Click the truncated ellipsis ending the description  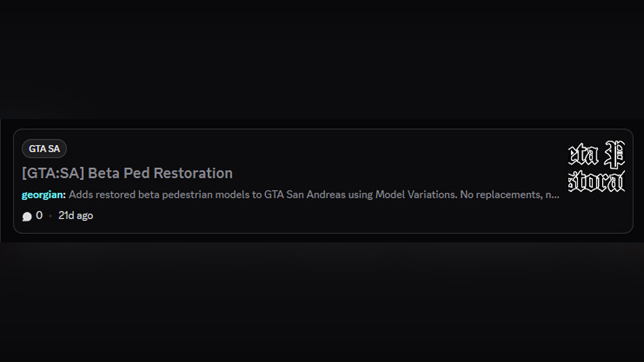(556, 195)
